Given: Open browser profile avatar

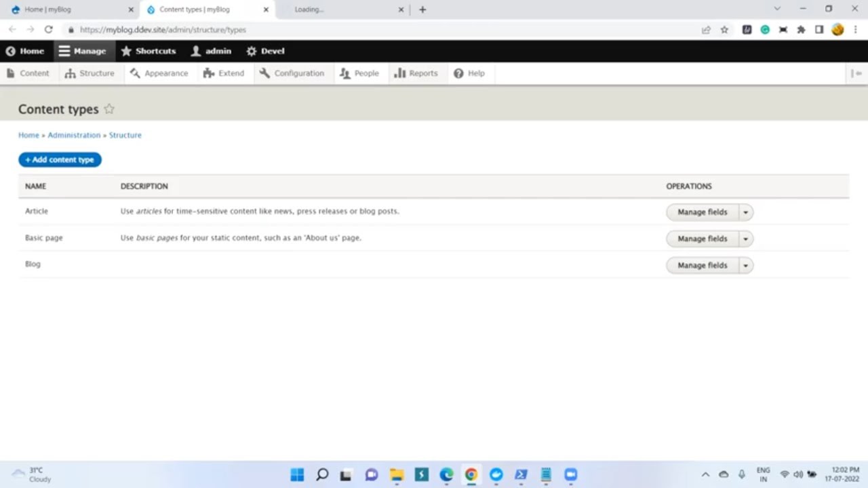Looking at the screenshot, I should [837, 30].
